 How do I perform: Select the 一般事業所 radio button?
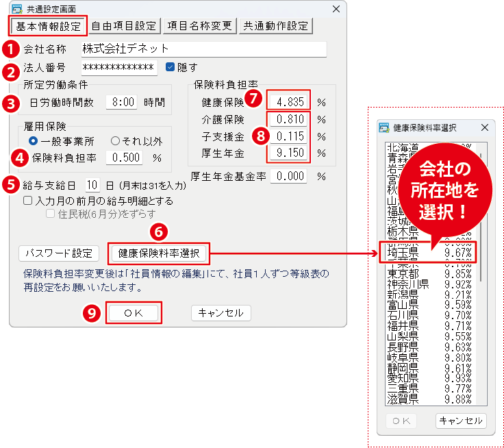tap(33, 141)
